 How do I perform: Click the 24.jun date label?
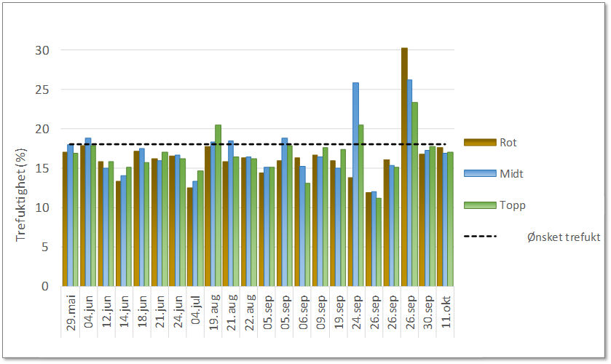(x=178, y=311)
